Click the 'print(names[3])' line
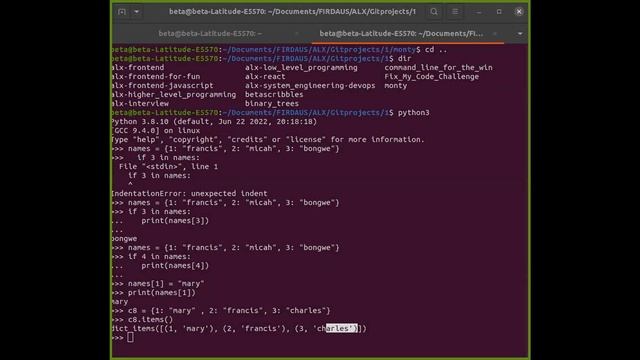The height and width of the screenshot is (360, 640). tap(175, 220)
